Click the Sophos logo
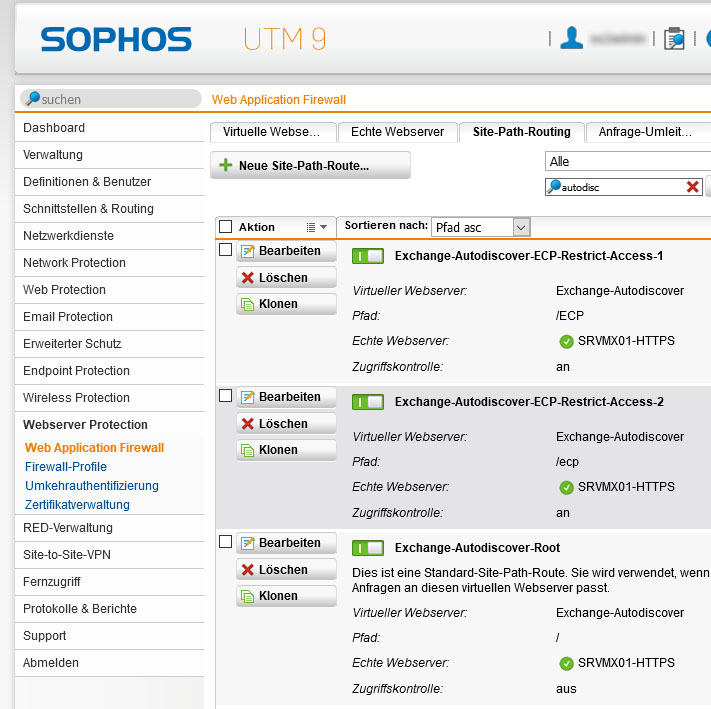Image resolution: width=711 pixels, height=709 pixels. tap(116, 39)
